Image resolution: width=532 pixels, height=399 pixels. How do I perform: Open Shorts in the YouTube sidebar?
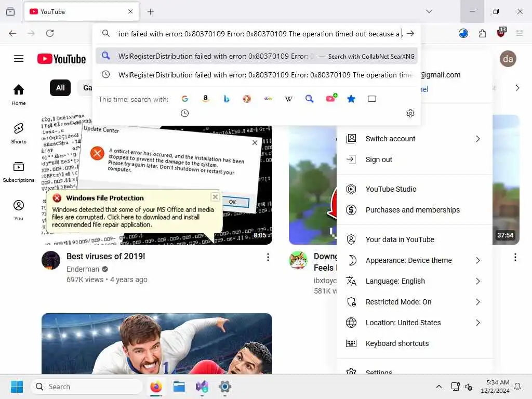coord(19,133)
